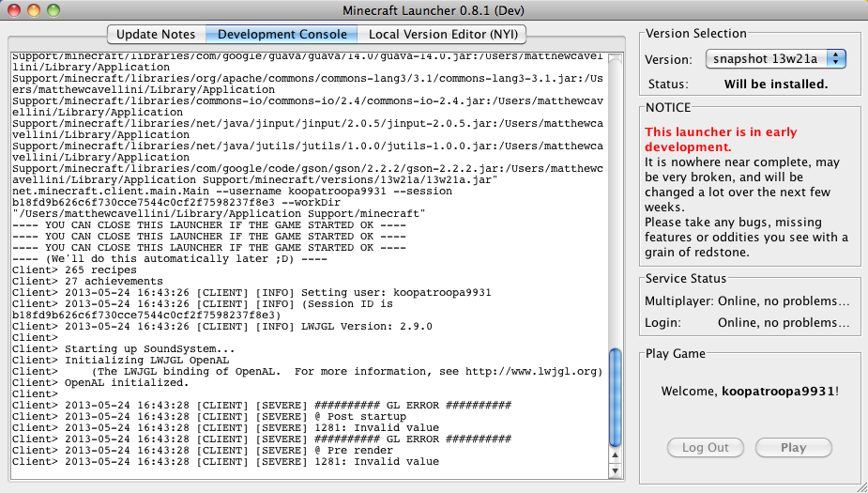Click the '@ Pre render' severe log line
Screen dimensions: 868x493
click(x=203, y=451)
